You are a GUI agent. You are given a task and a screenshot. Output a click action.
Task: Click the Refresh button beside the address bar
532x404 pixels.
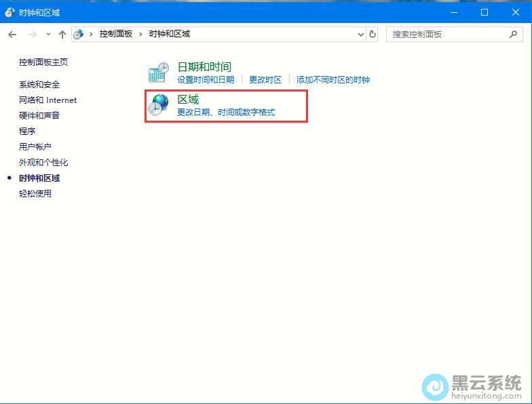[373, 34]
